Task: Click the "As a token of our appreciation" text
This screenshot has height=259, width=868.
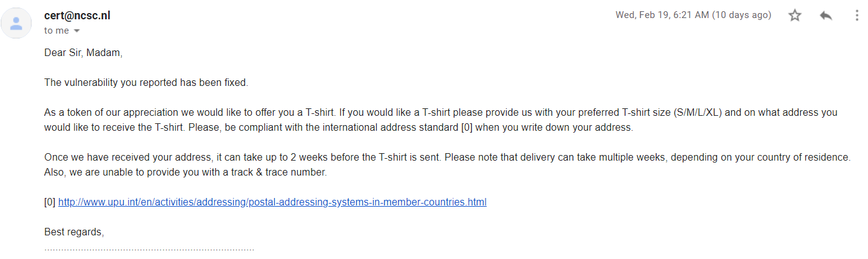Action: pyautogui.click(x=111, y=112)
